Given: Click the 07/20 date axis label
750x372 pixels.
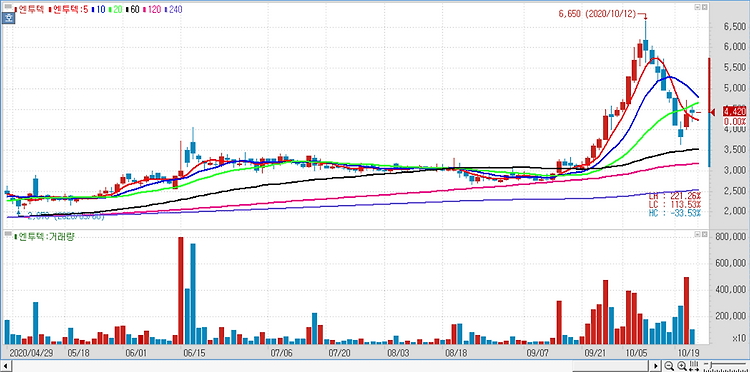Looking at the screenshot, I should (339, 353).
